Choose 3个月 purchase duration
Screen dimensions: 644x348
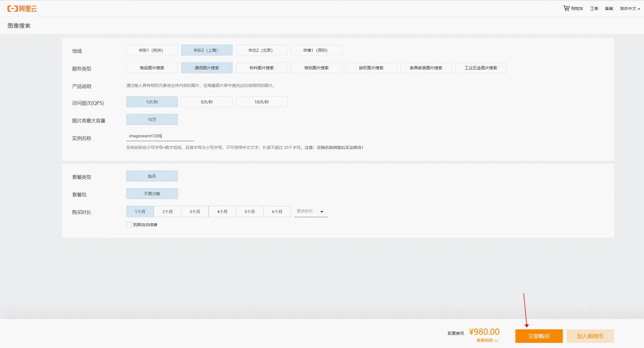(x=195, y=212)
